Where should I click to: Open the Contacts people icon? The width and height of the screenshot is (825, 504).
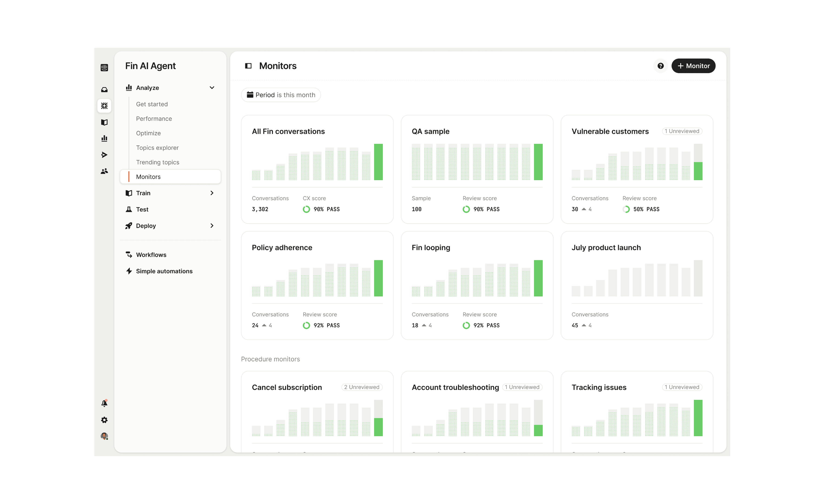coord(104,171)
